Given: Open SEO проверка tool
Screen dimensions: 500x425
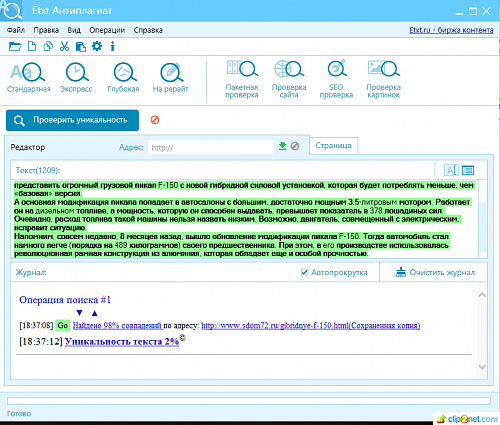Looking at the screenshot, I should (x=336, y=79).
